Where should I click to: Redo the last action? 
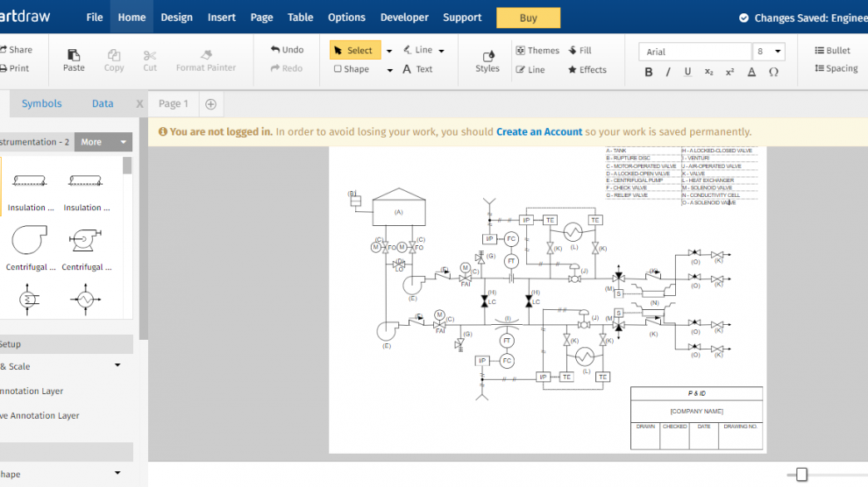[x=286, y=68]
